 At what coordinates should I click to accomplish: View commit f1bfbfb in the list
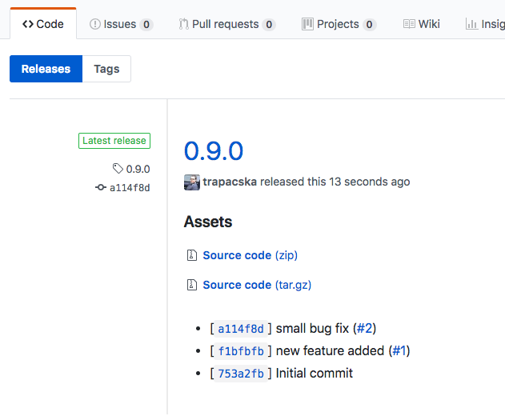coord(241,350)
